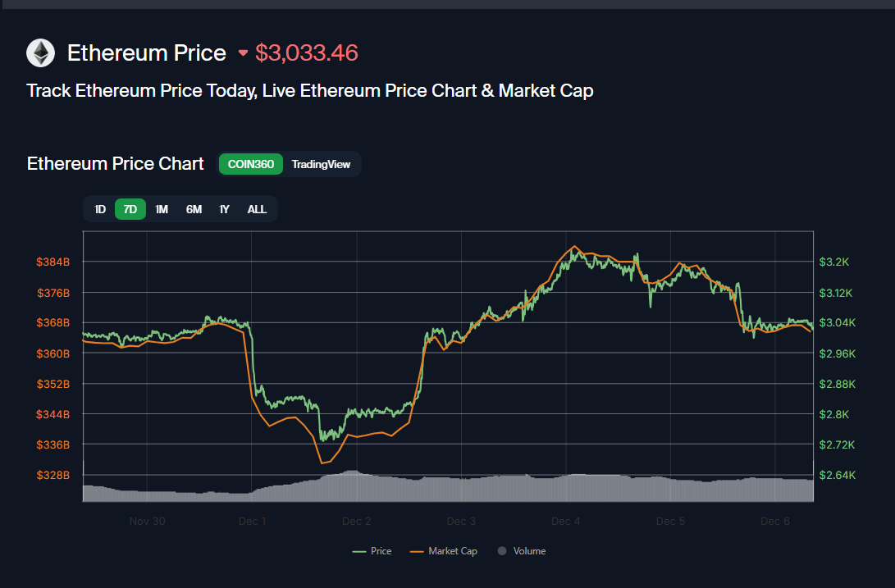
Task: Click the Dec 4 axis label
Action: [565, 521]
